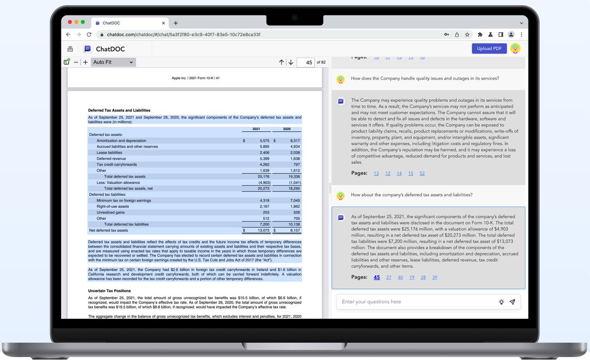Click the 'How about the company's deferred tax' question
The image size is (590, 364).
pyautogui.click(x=412, y=195)
